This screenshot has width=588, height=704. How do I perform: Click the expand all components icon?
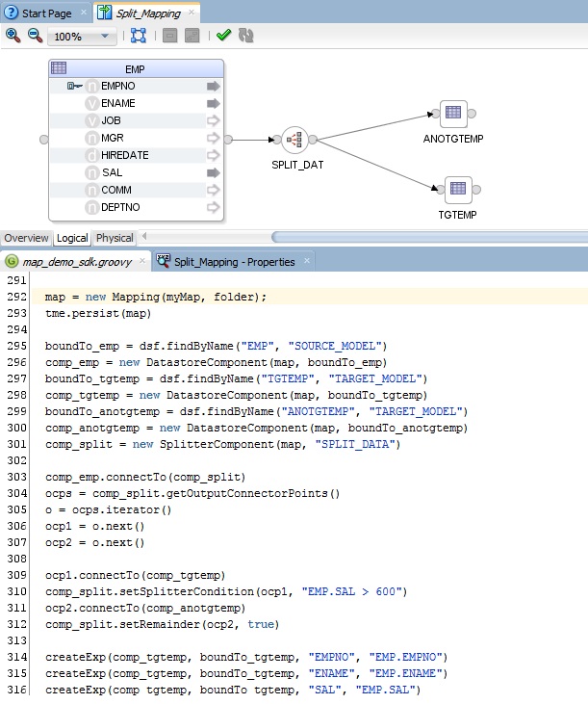192,36
